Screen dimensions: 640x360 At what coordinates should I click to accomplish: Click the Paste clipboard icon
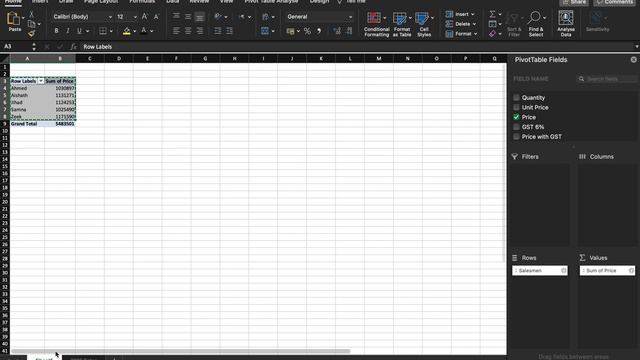click(13, 19)
